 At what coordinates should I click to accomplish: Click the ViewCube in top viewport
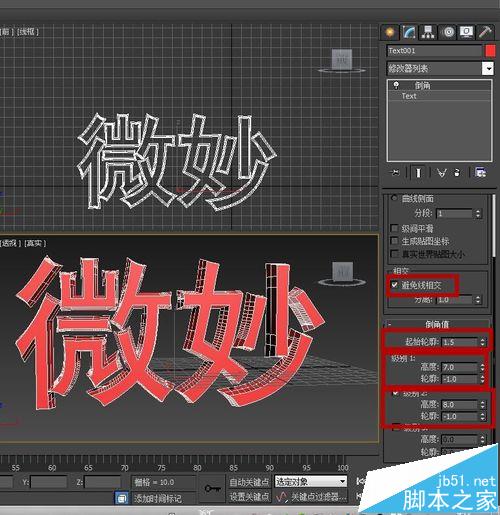[x=342, y=61]
